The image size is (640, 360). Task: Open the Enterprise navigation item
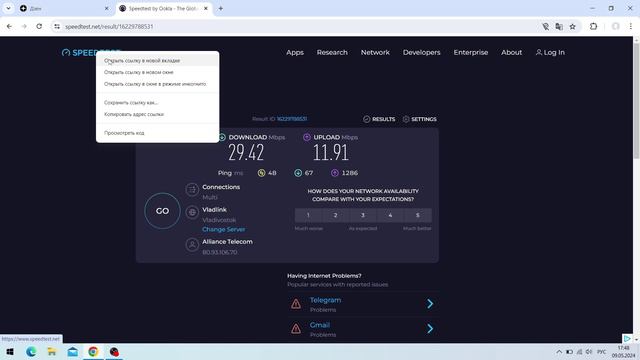pyautogui.click(x=471, y=52)
